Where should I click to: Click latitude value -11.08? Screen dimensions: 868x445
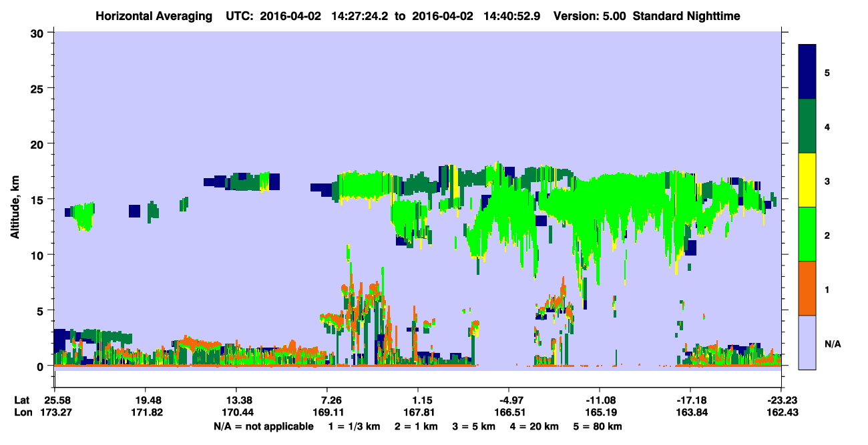point(600,400)
